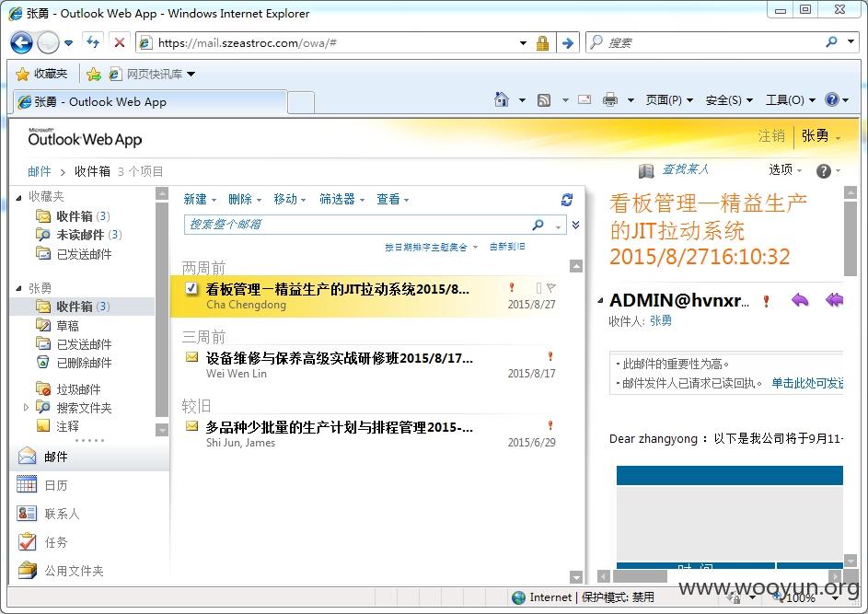This screenshot has width=868, height=614.
Task: Click the purple Reply arrow icon
Action: pos(800,300)
